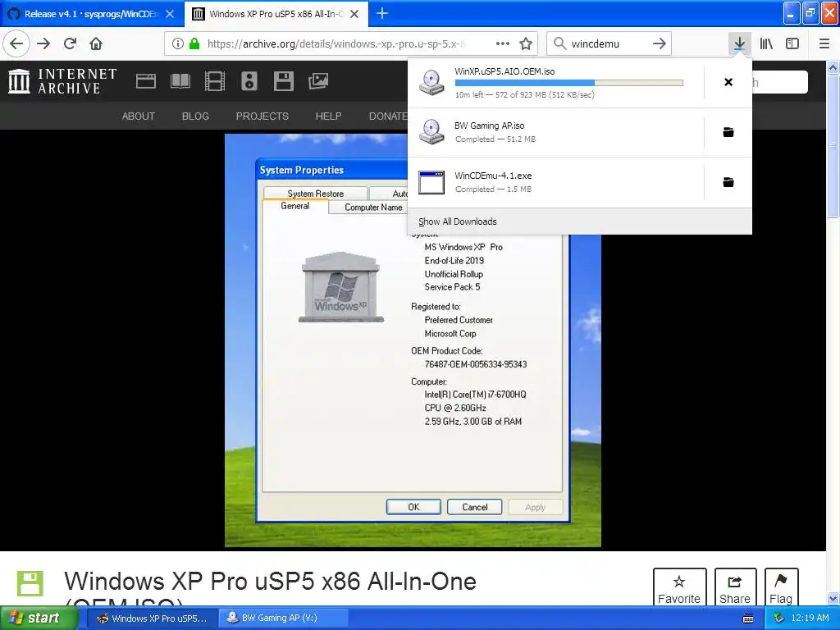Click the Flag button

pos(781,588)
